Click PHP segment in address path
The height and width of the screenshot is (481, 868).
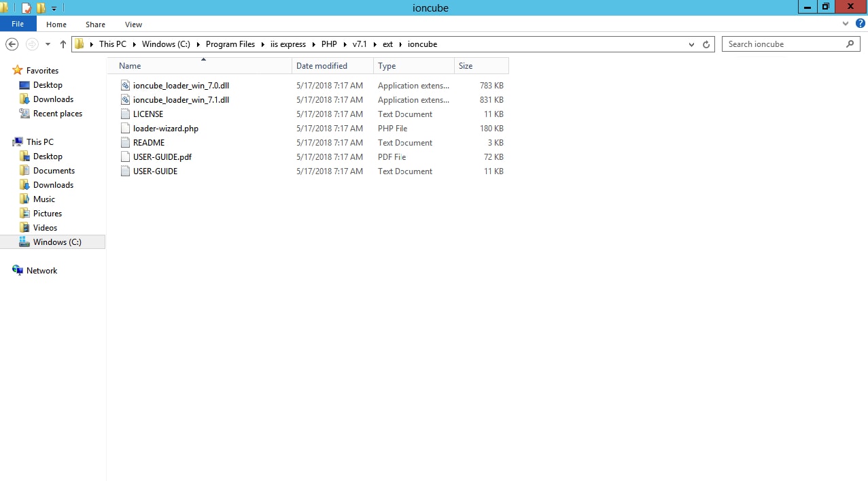[329, 44]
